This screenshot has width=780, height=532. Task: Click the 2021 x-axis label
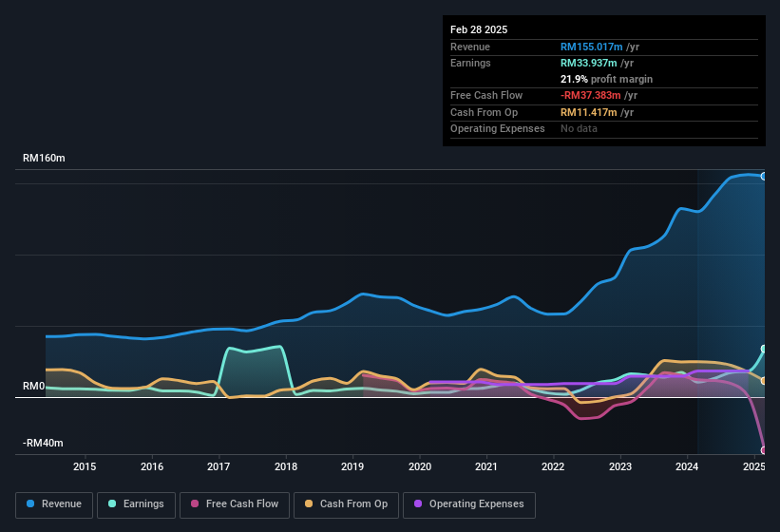coord(486,466)
